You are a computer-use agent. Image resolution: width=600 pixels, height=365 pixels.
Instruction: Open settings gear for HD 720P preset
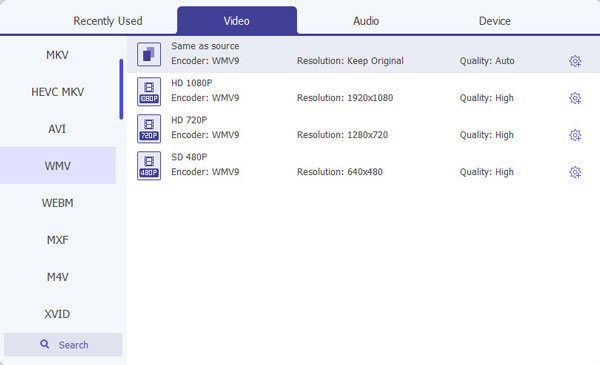[x=575, y=135]
